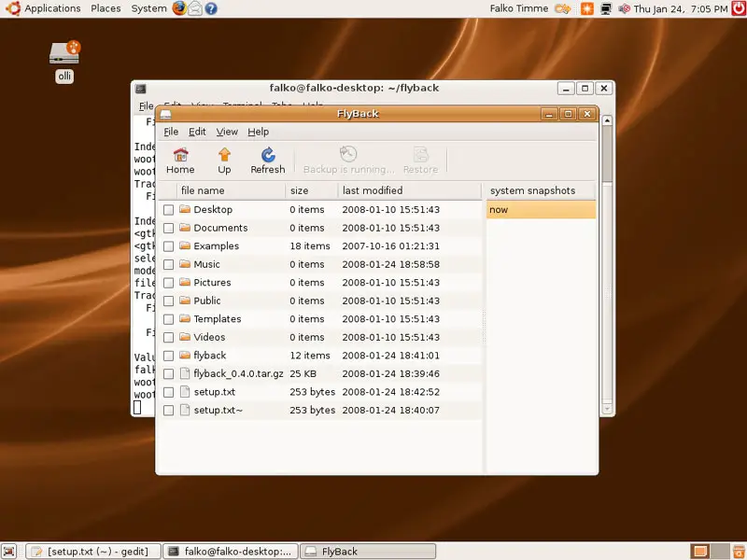Open the olli drive icon on desktop
Viewport: 747px width, 560px height.
click(64, 53)
